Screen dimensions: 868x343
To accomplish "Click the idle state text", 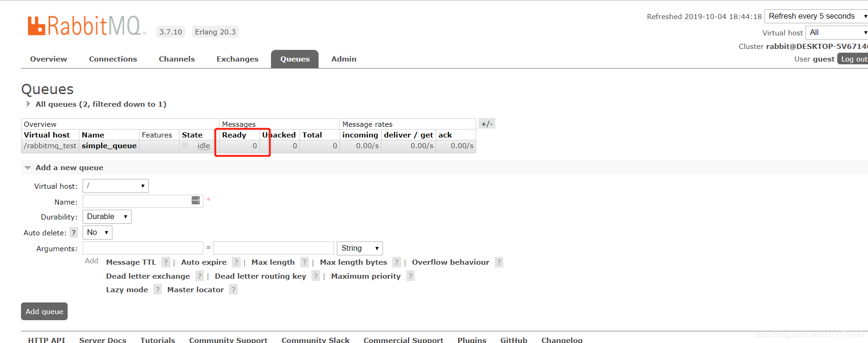I will (204, 146).
